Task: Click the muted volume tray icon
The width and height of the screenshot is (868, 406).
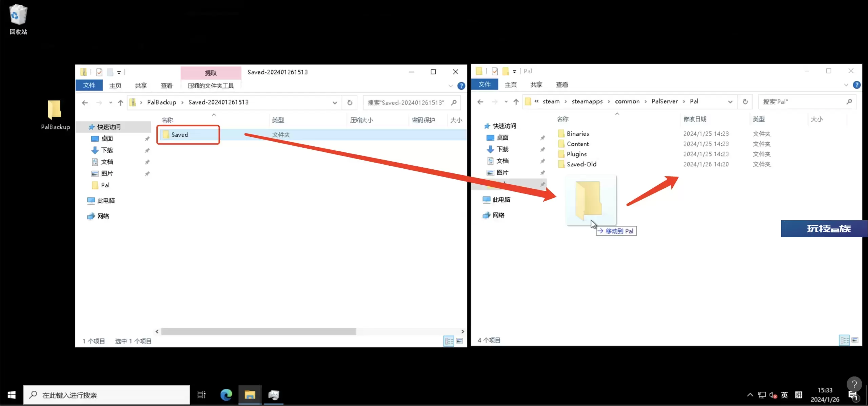Action: click(773, 395)
